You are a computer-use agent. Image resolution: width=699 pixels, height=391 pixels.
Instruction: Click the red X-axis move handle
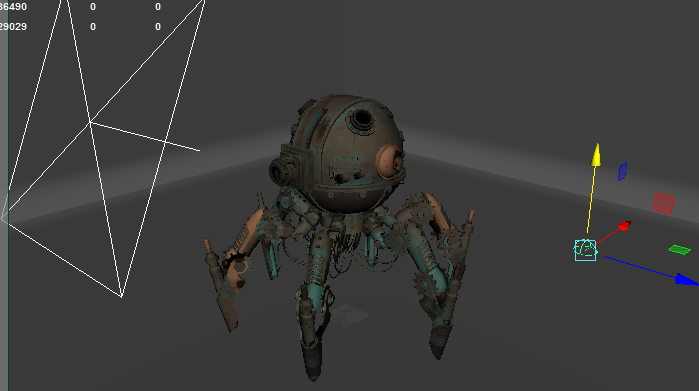[x=625, y=226]
